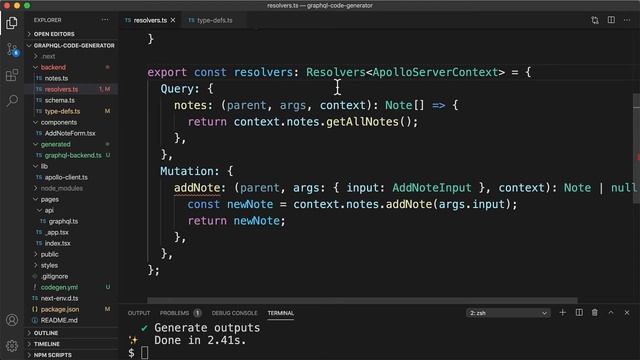Screen dimensions: 640x360
Task: Collapse the lib folder
Action: pos(44,166)
